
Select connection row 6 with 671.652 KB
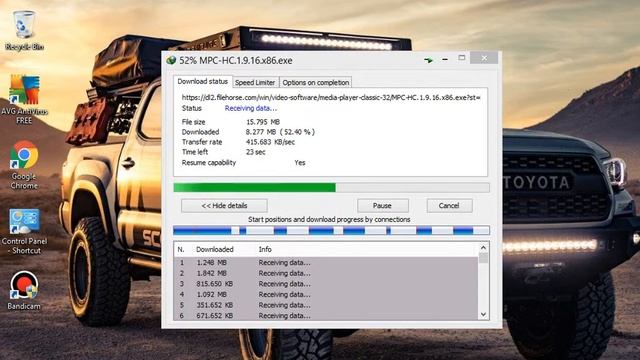tap(326, 316)
